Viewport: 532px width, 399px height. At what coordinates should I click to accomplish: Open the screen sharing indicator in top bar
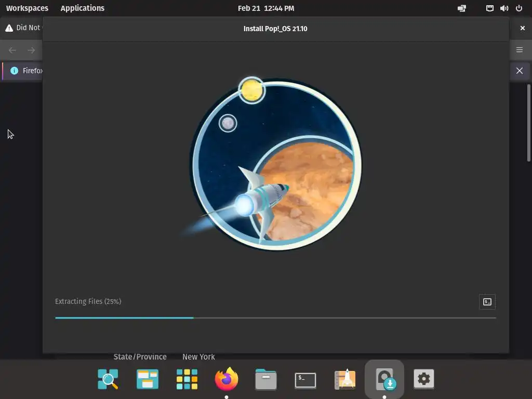[x=462, y=8]
